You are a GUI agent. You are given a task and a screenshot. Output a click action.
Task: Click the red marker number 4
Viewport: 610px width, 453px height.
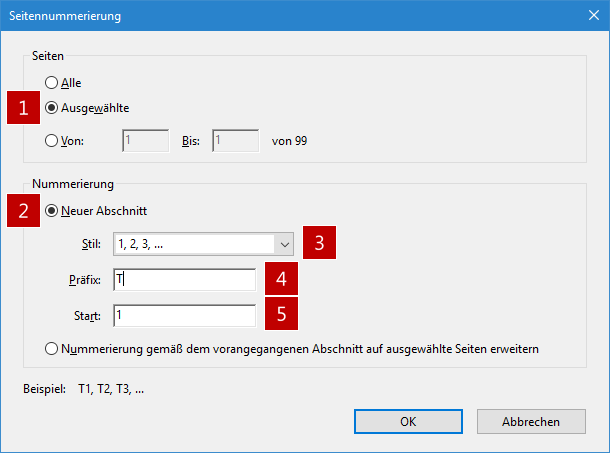tap(281, 279)
